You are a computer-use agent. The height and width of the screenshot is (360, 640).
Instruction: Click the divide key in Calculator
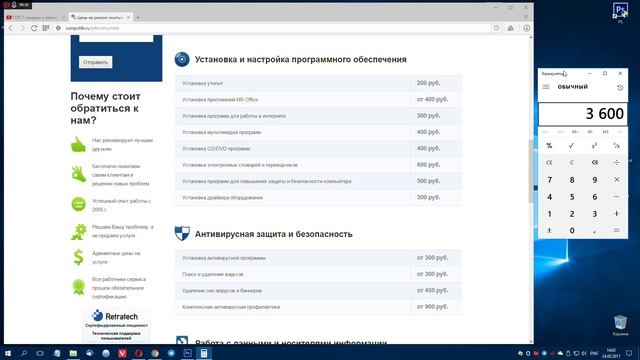[616, 162]
